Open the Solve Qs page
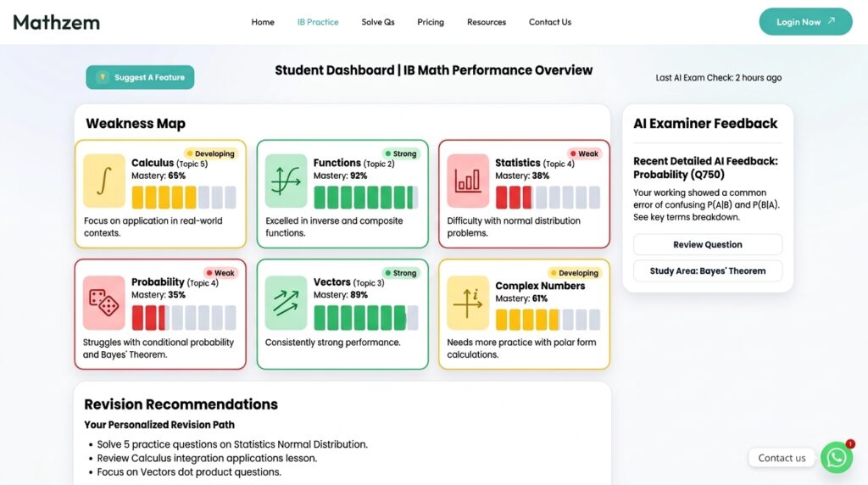 click(378, 22)
